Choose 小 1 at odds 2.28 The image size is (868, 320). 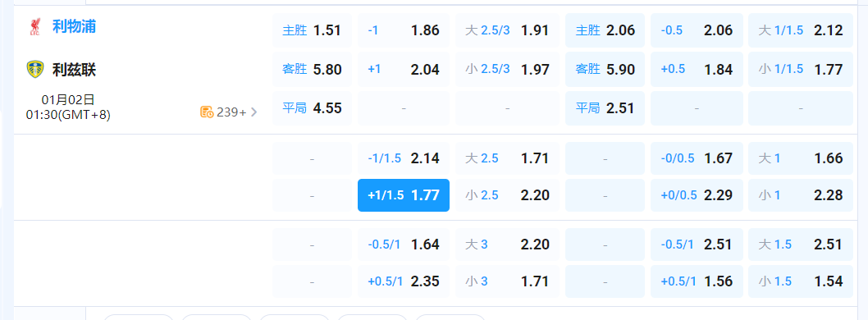pyautogui.click(x=801, y=195)
